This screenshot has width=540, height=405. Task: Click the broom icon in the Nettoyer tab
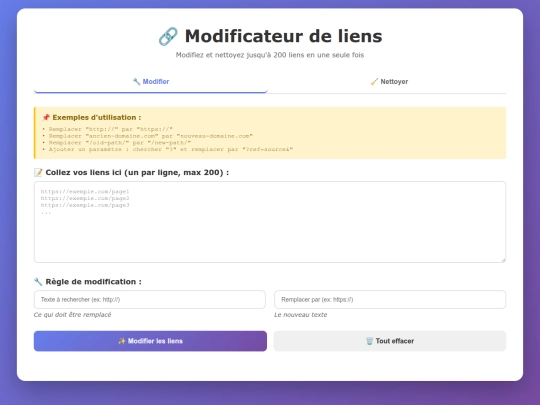pos(374,82)
